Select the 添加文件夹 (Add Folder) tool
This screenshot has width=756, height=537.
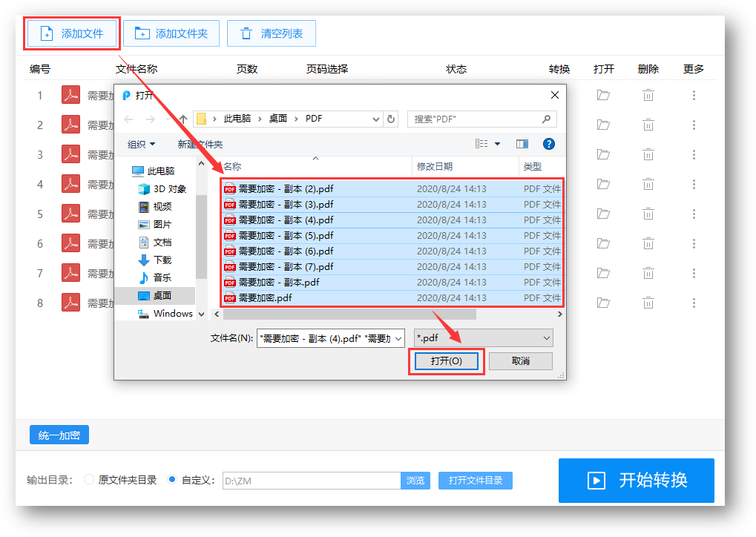click(x=171, y=33)
